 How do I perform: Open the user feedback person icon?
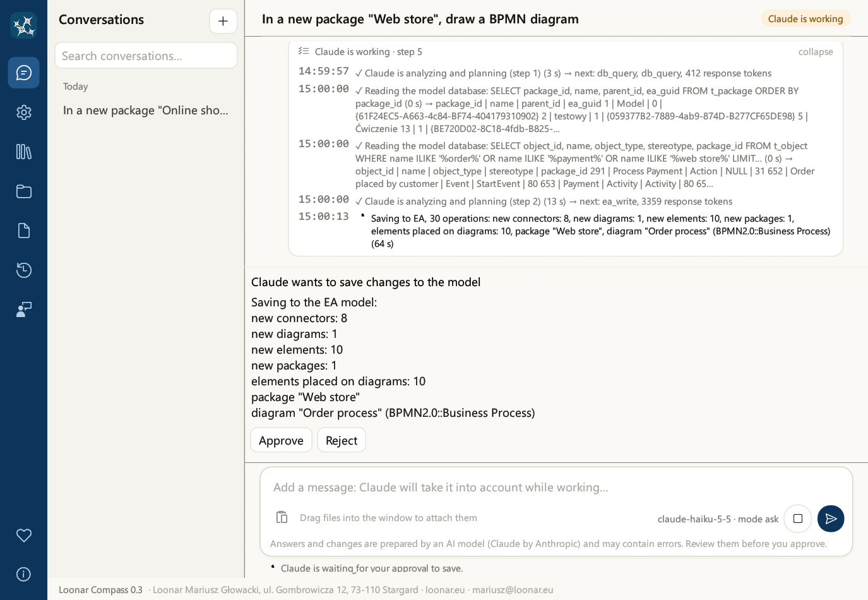(23, 309)
